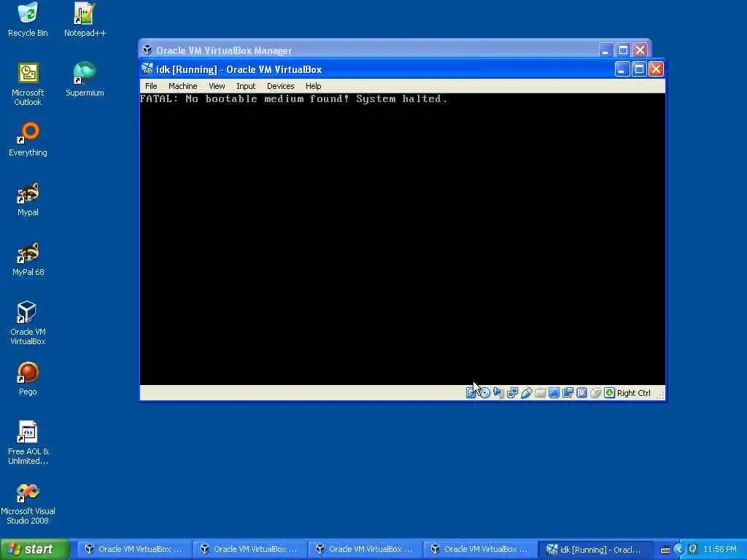Open the Help menu

(314, 86)
